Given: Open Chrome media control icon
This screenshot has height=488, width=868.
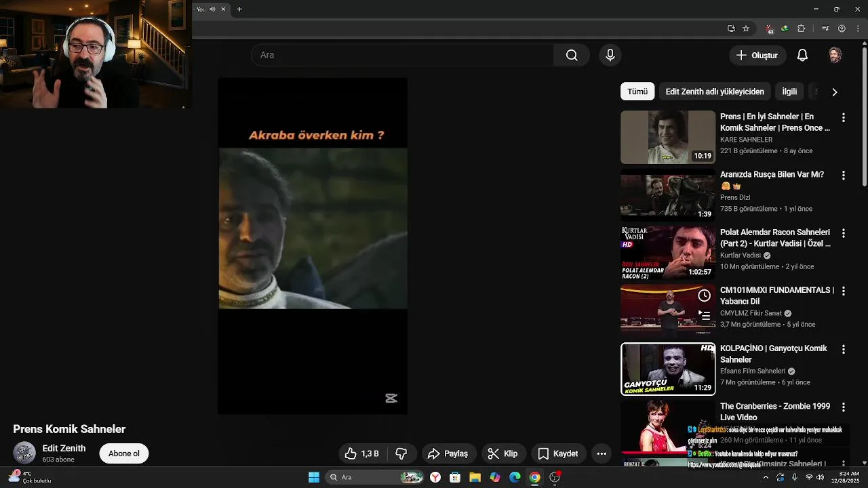Looking at the screenshot, I should coord(825,28).
